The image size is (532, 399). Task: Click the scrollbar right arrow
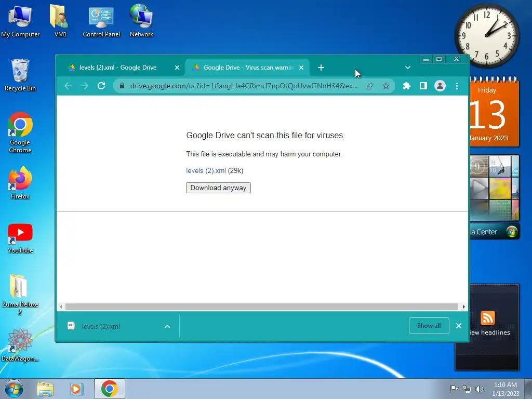click(464, 307)
